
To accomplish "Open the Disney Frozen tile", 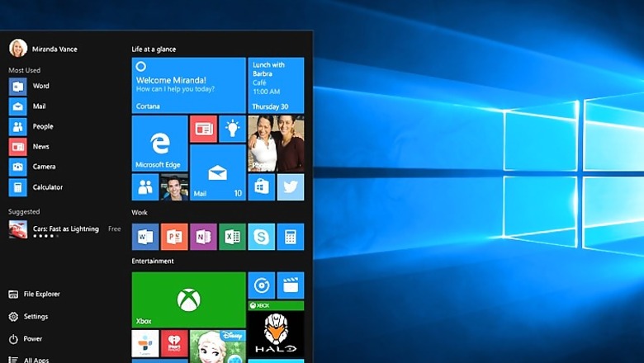I will click(x=218, y=346).
